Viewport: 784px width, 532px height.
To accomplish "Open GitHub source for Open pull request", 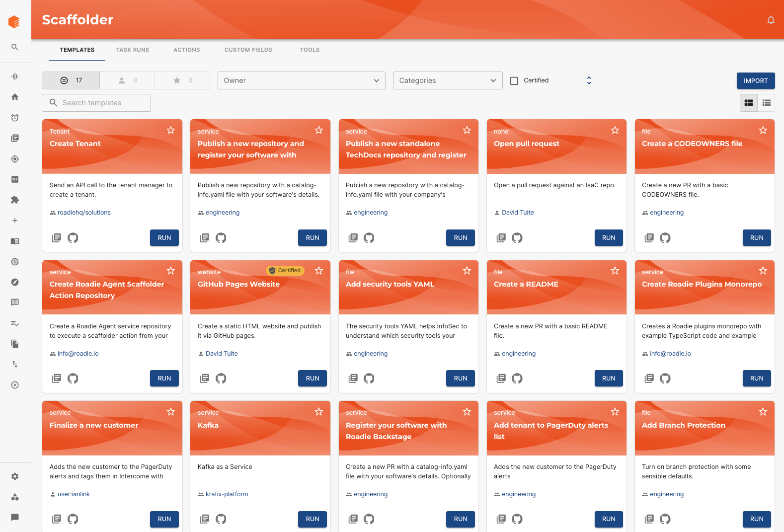I will [x=517, y=238].
